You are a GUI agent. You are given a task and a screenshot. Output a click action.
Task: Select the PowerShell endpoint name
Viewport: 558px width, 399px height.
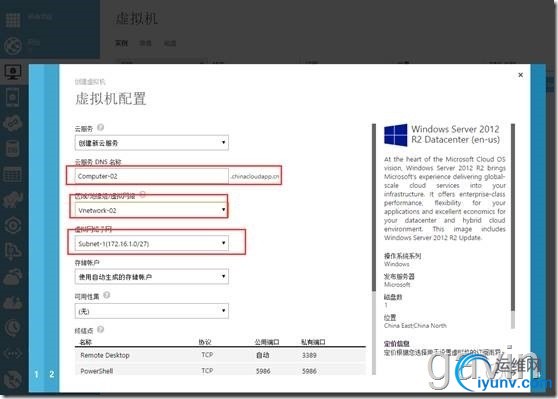[97, 371]
